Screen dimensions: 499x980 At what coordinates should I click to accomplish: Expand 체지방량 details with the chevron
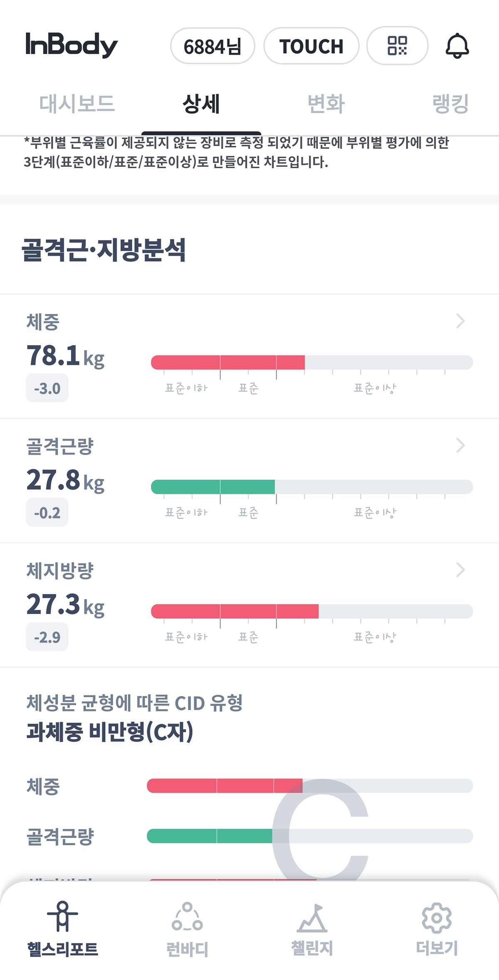[460, 570]
